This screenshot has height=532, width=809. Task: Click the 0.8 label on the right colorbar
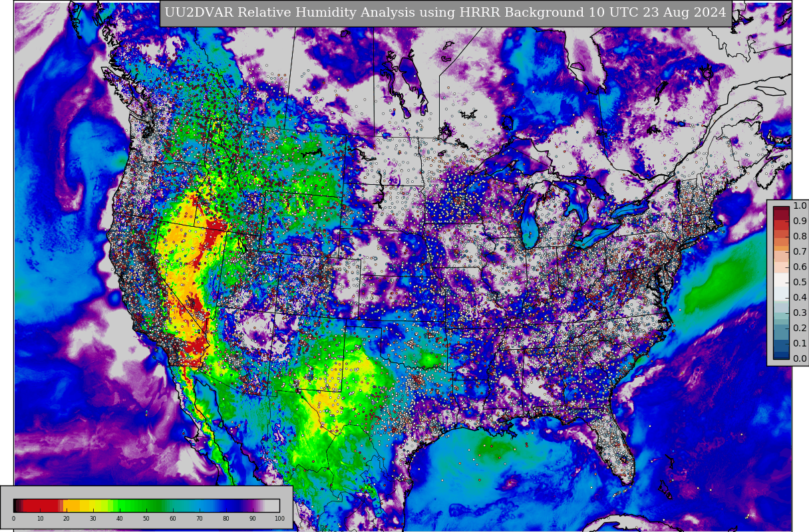click(800, 237)
